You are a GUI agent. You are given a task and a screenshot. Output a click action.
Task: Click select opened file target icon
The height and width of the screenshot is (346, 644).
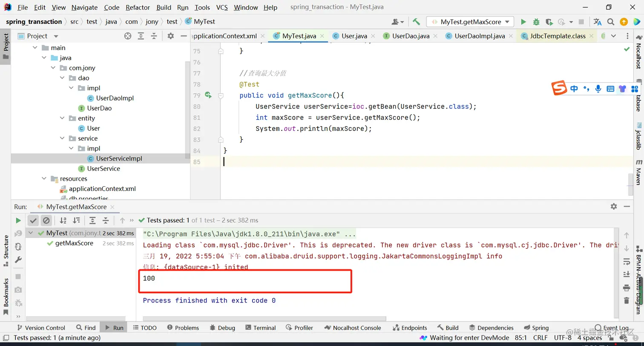tap(128, 36)
